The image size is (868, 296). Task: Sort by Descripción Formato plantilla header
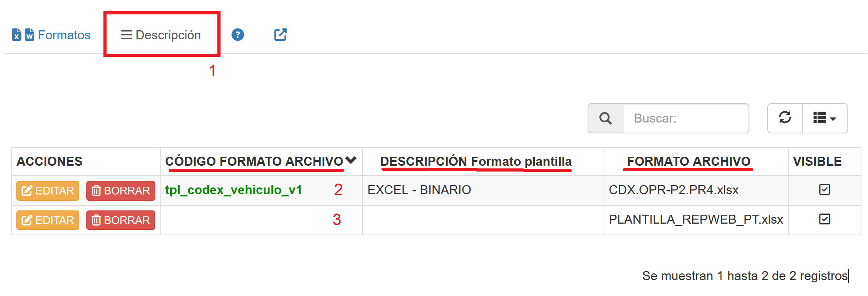[476, 161]
